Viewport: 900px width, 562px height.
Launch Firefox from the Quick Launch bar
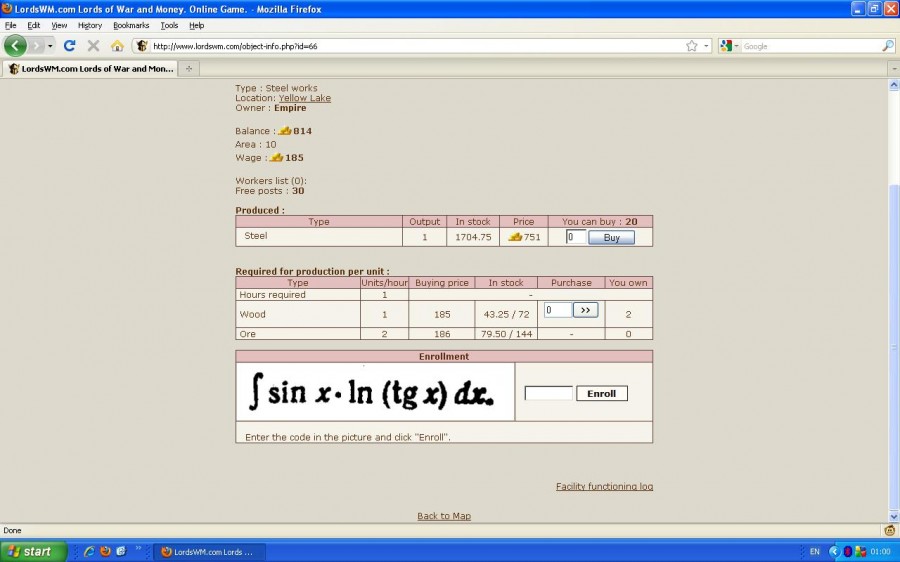pos(105,551)
